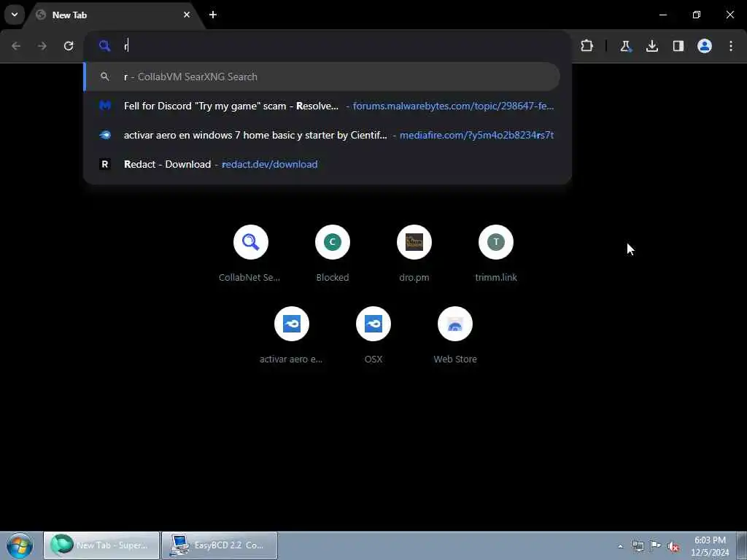Open the trimm.link shortcut tile
This screenshot has height=560, width=747.
pos(496,254)
